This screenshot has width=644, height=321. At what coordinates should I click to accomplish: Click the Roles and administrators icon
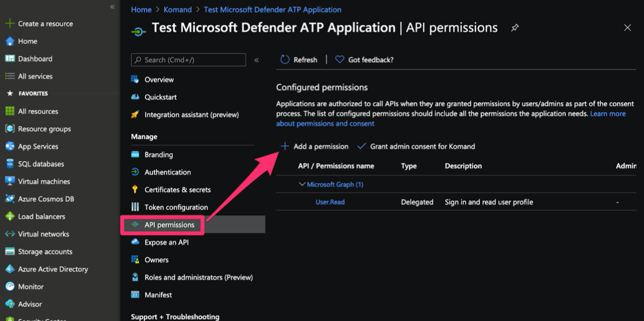tap(135, 277)
